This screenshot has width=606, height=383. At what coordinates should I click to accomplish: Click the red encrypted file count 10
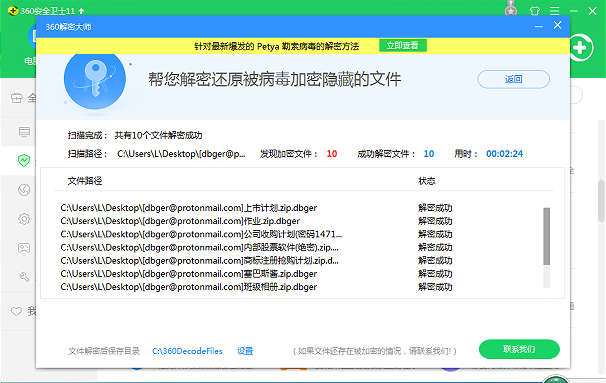[332, 154]
